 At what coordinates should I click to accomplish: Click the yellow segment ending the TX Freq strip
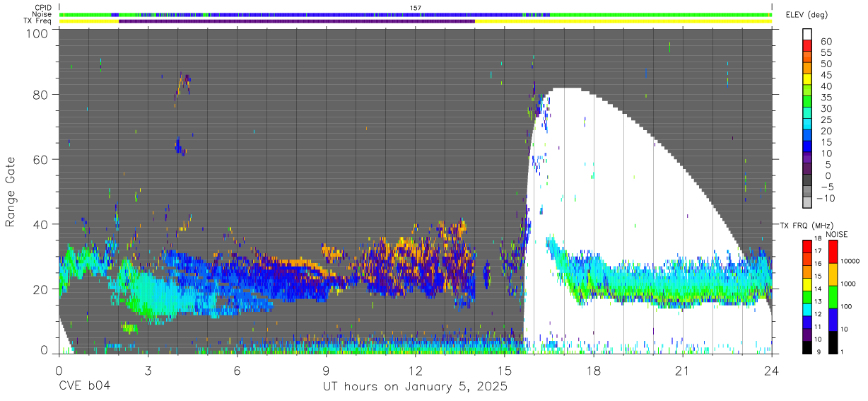[x=623, y=21]
